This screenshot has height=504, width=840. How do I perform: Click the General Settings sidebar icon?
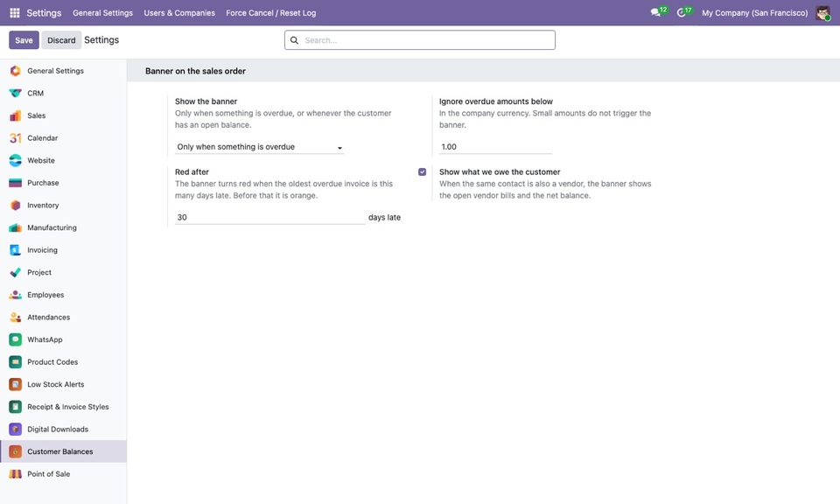(x=16, y=71)
